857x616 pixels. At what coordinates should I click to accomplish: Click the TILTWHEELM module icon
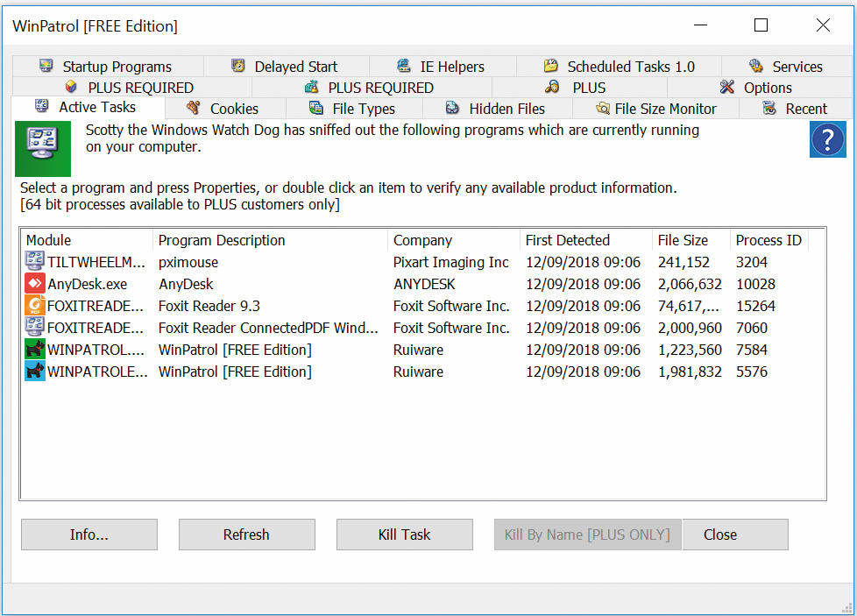click(x=34, y=261)
